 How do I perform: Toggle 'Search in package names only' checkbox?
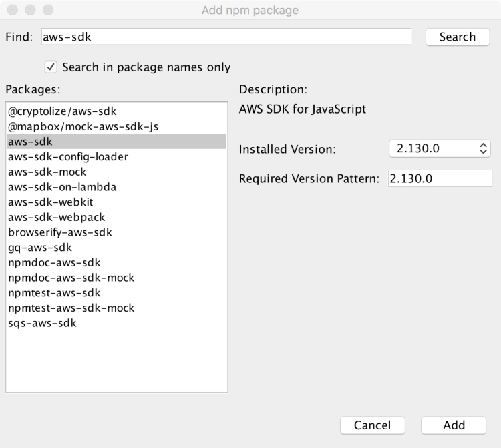51,67
